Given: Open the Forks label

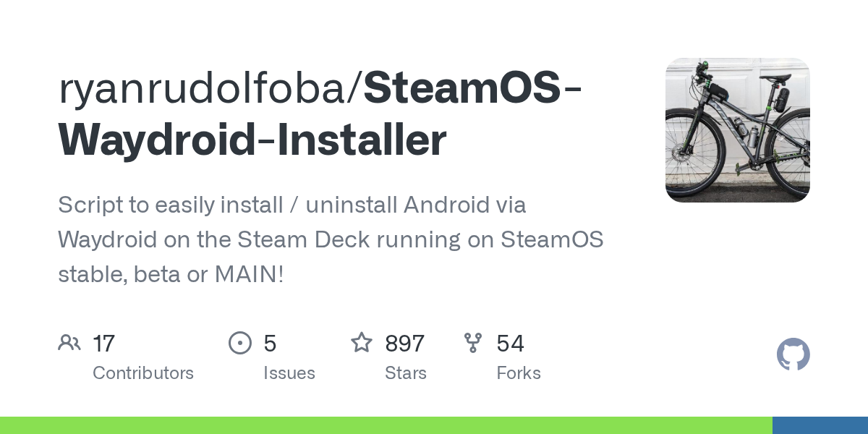Looking at the screenshot, I should click(x=519, y=373).
